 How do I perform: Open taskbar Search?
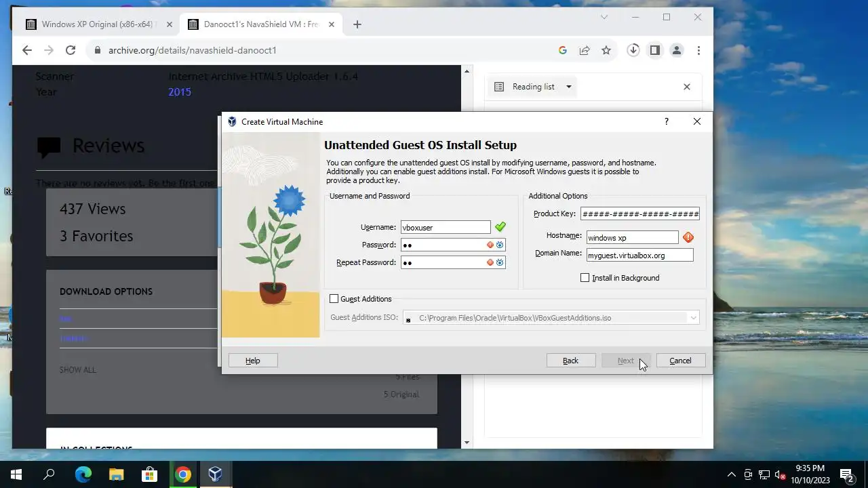[49, 474]
